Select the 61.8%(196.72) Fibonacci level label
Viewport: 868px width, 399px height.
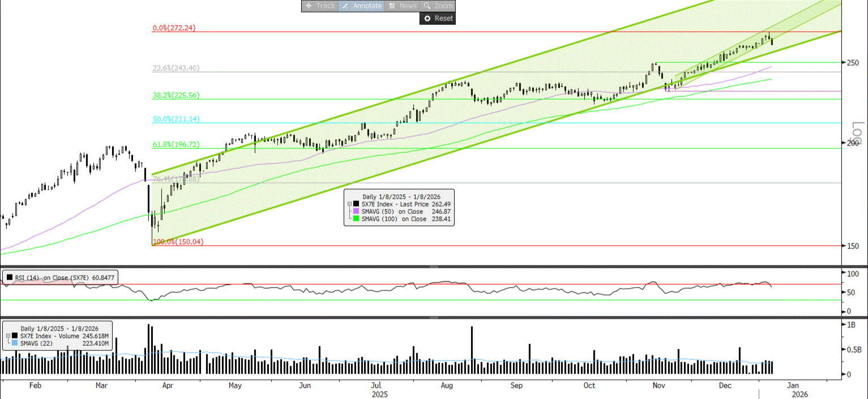[x=176, y=145]
